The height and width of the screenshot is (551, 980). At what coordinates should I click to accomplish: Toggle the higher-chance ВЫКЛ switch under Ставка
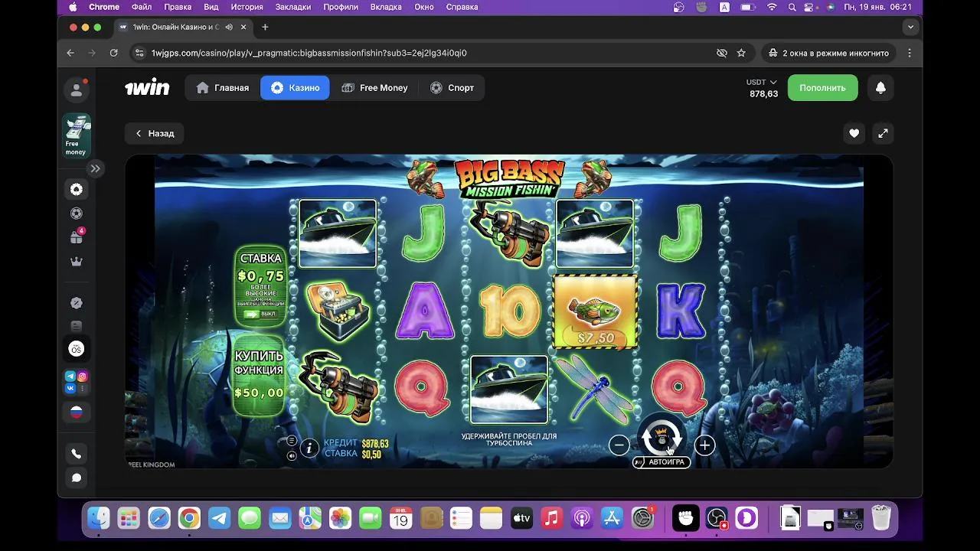[260, 314]
